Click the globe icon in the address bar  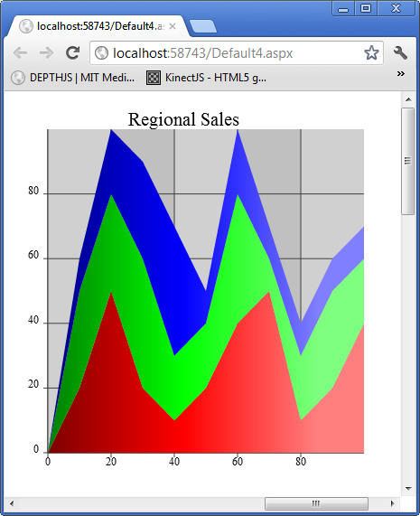(x=102, y=53)
